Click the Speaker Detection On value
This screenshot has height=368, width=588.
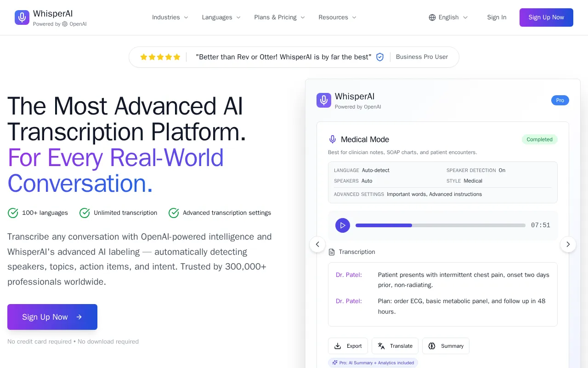click(x=502, y=170)
